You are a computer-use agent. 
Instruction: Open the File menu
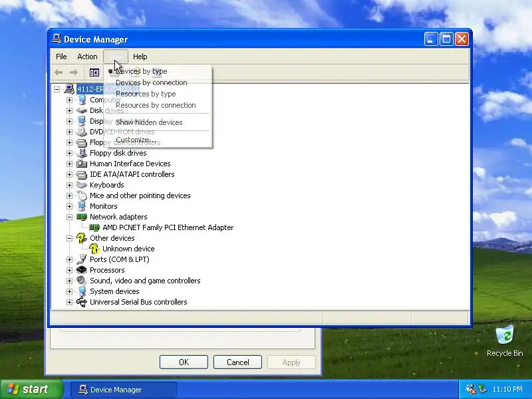point(61,57)
